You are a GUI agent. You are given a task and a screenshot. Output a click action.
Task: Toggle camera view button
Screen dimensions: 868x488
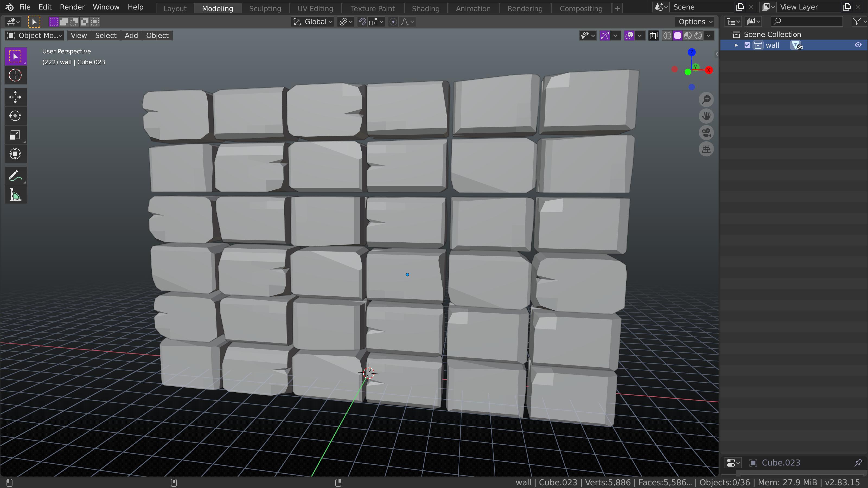tap(706, 132)
